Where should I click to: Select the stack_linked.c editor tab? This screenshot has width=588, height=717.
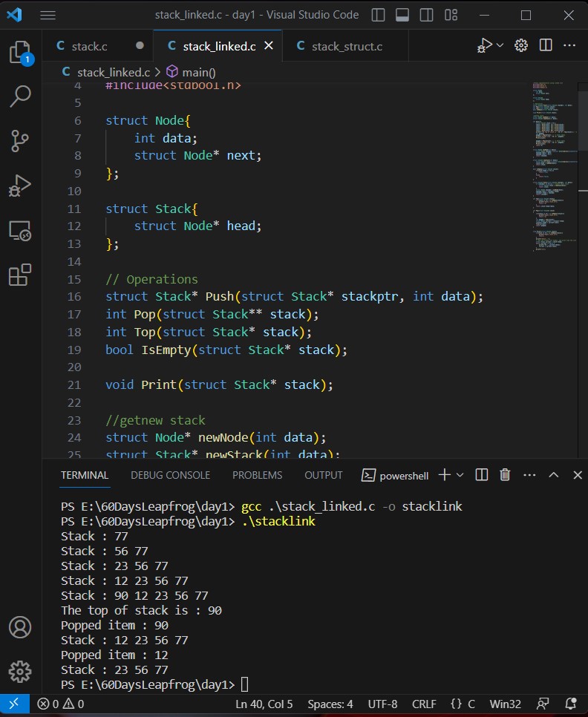point(219,46)
